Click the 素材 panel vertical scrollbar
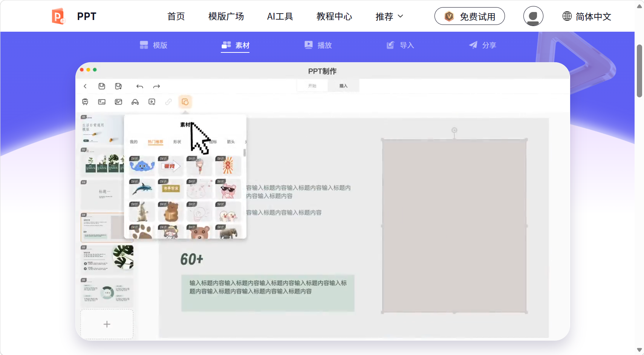This screenshot has width=644, height=355. [x=245, y=152]
